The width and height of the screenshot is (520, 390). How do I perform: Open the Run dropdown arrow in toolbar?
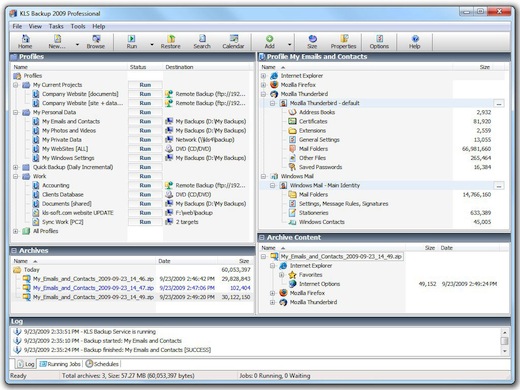(x=152, y=44)
